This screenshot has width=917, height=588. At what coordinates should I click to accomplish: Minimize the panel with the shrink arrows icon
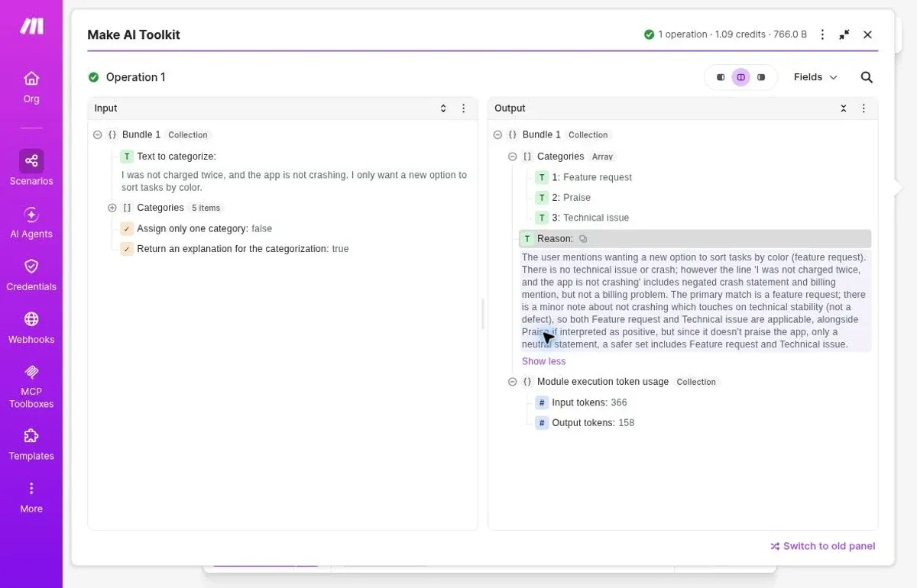pos(844,34)
